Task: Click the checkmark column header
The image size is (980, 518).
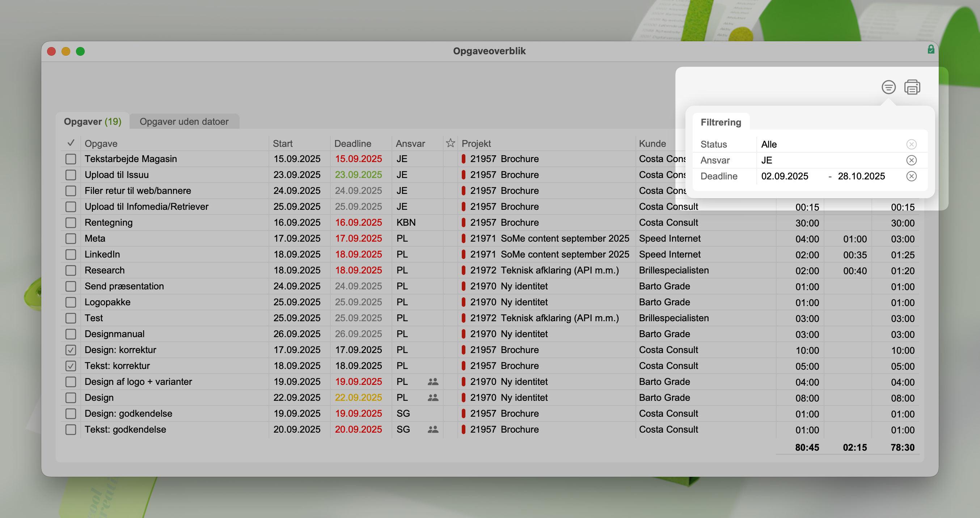Action: tap(71, 143)
